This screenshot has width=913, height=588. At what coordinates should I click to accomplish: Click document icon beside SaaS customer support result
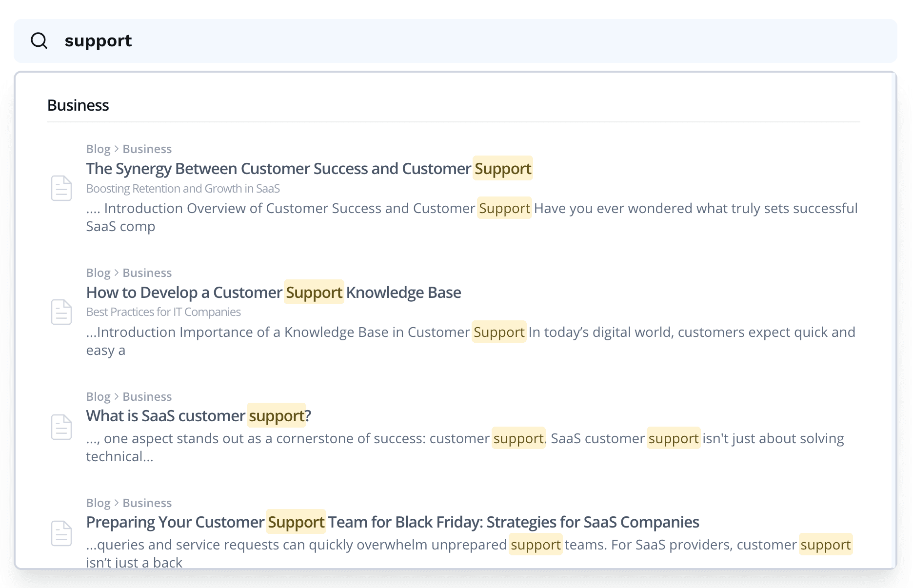click(x=61, y=427)
